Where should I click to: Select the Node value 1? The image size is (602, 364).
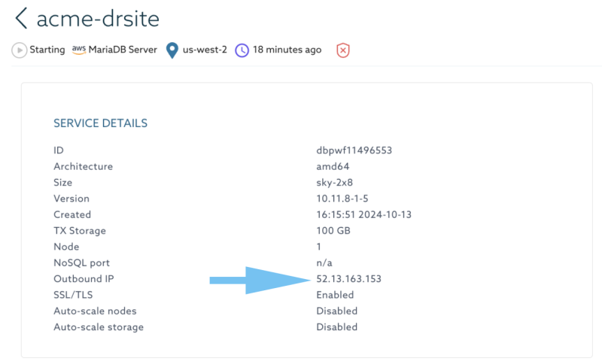pos(318,247)
